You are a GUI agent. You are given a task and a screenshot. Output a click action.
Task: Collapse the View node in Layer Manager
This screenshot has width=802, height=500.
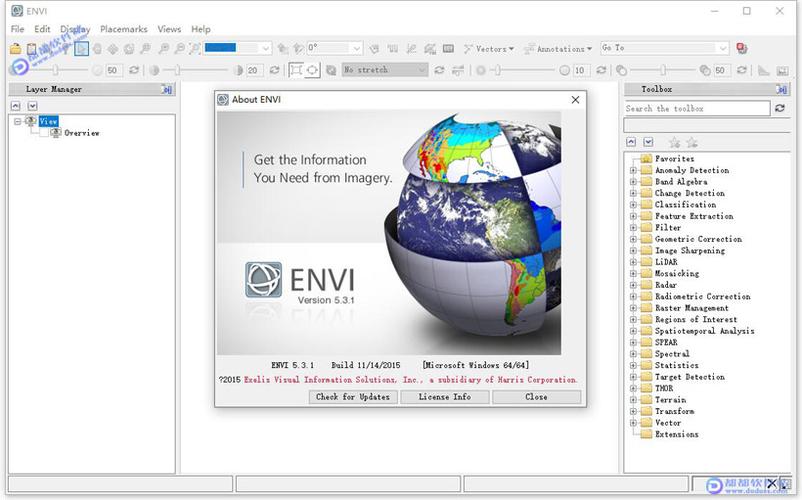(x=17, y=121)
